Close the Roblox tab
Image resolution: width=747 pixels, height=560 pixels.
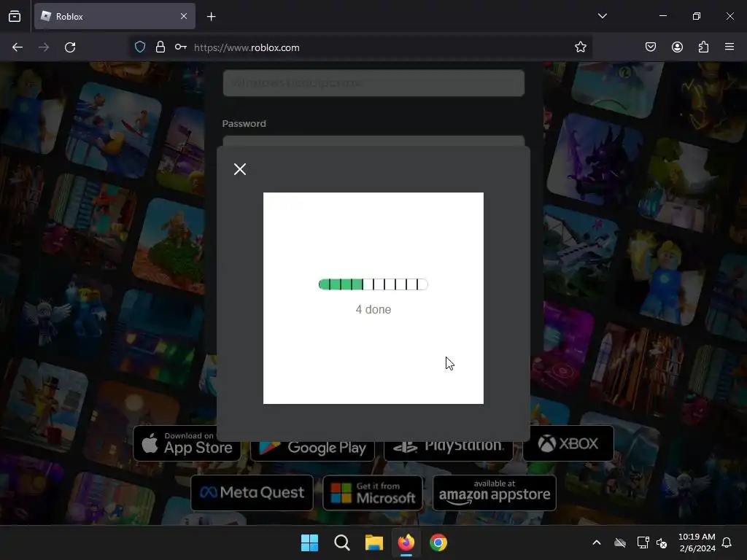[184, 16]
